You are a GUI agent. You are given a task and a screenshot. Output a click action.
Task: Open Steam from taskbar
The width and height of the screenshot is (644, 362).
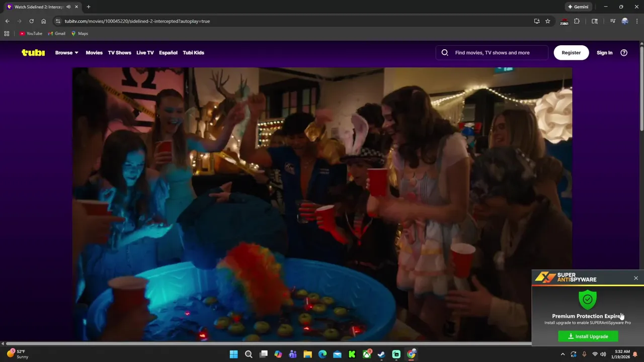pos(381,354)
